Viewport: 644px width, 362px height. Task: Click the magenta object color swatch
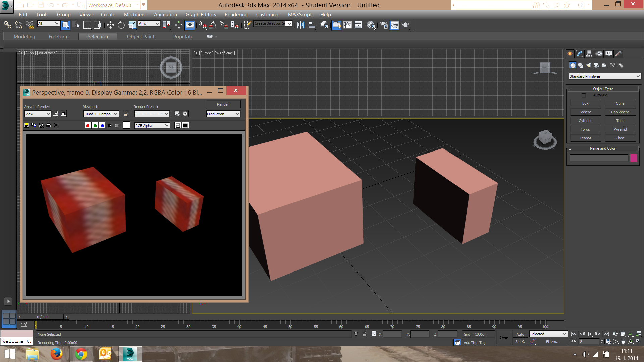(633, 158)
